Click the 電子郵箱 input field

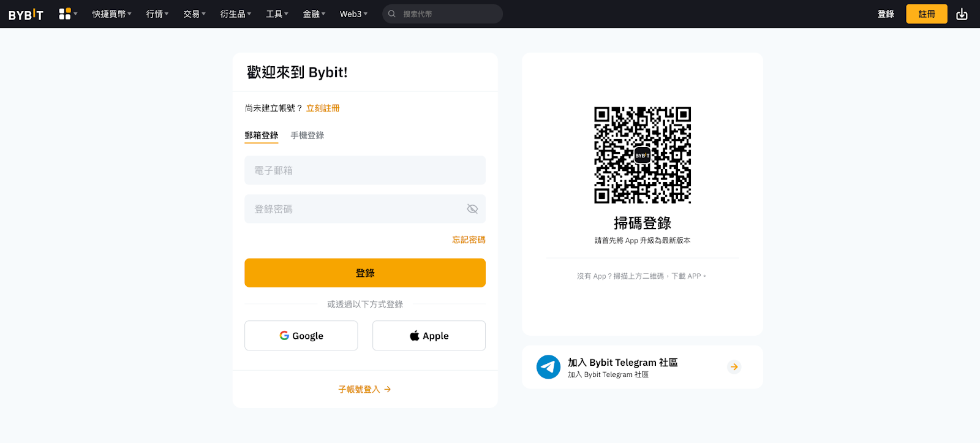(365, 170)
